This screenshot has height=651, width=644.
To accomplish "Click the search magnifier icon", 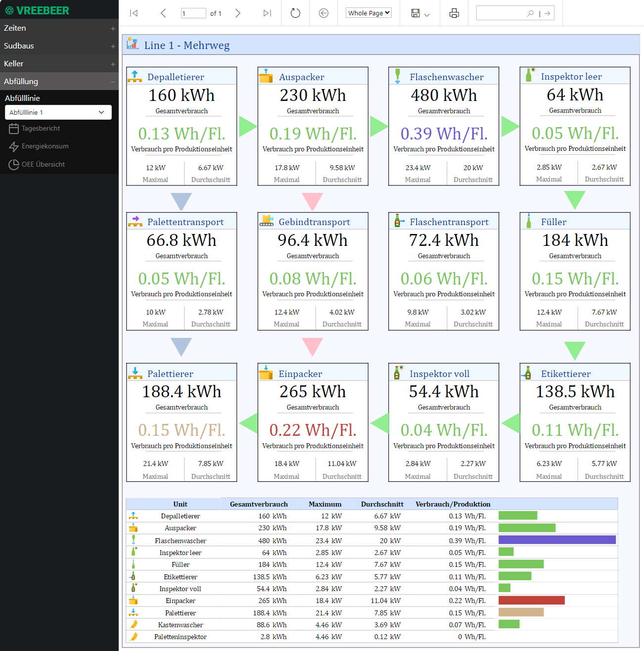I will point(530,13).
